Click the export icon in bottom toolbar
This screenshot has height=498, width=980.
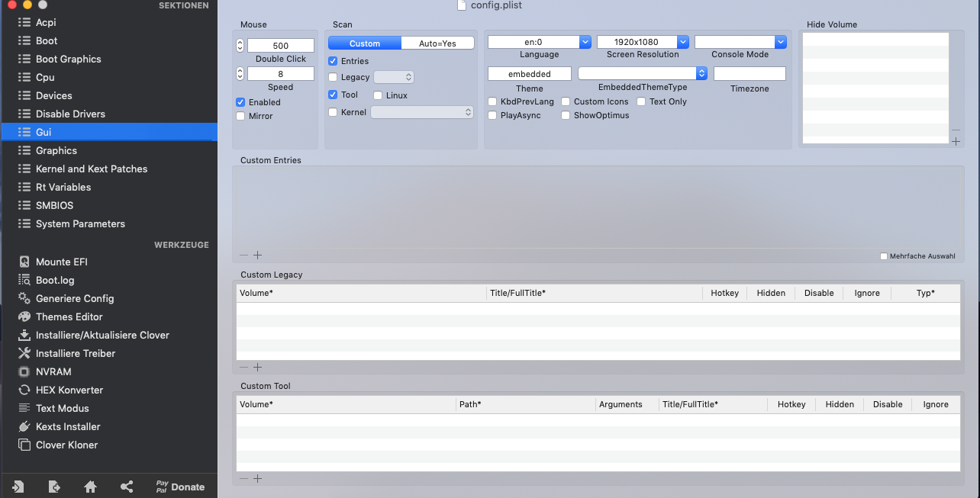[x=54, y=487]
